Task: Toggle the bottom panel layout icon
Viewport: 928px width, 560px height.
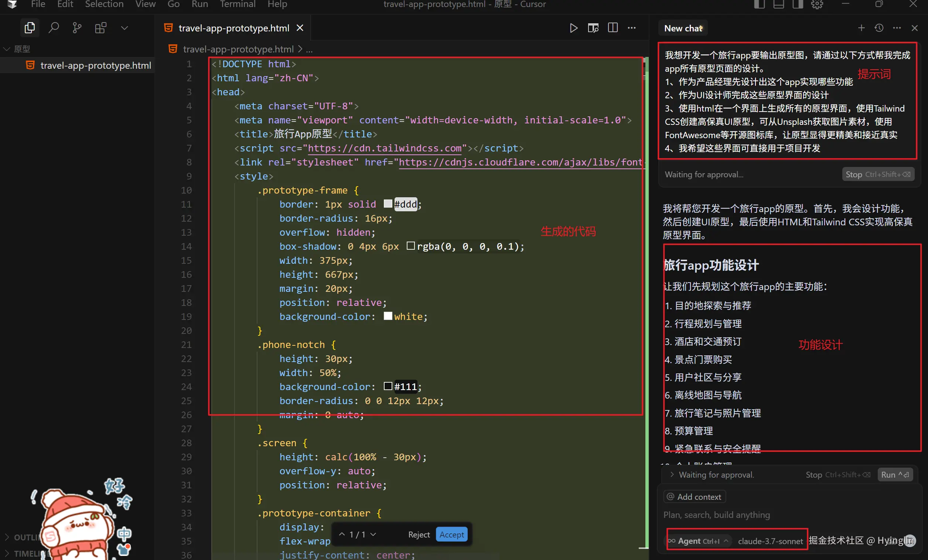Action: point(778,4)
